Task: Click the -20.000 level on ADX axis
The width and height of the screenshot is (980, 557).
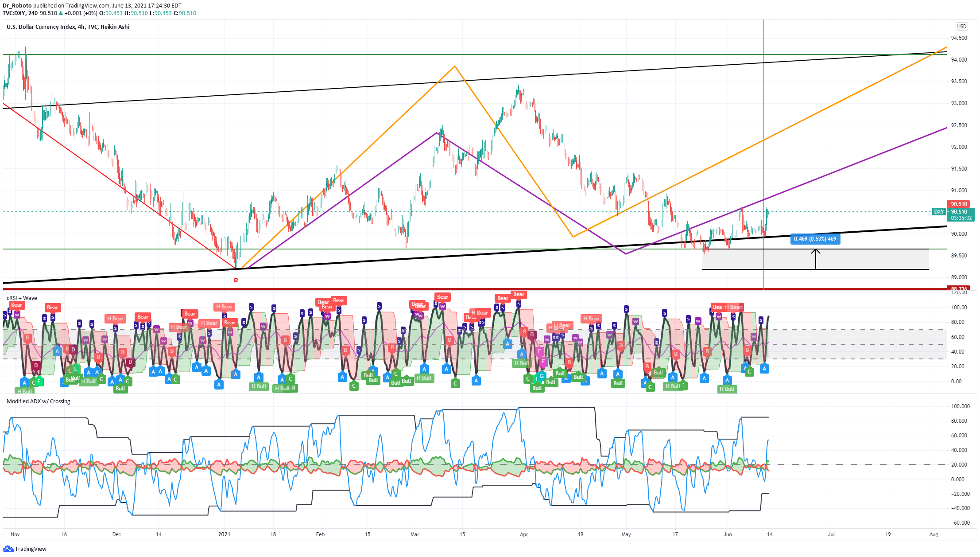Action: (x=960, y=494)
